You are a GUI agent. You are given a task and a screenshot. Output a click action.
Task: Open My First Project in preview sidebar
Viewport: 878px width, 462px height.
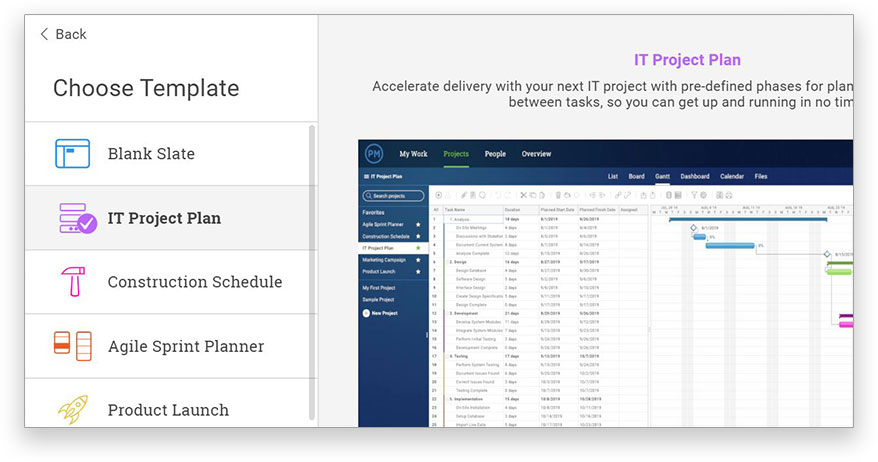379,288
